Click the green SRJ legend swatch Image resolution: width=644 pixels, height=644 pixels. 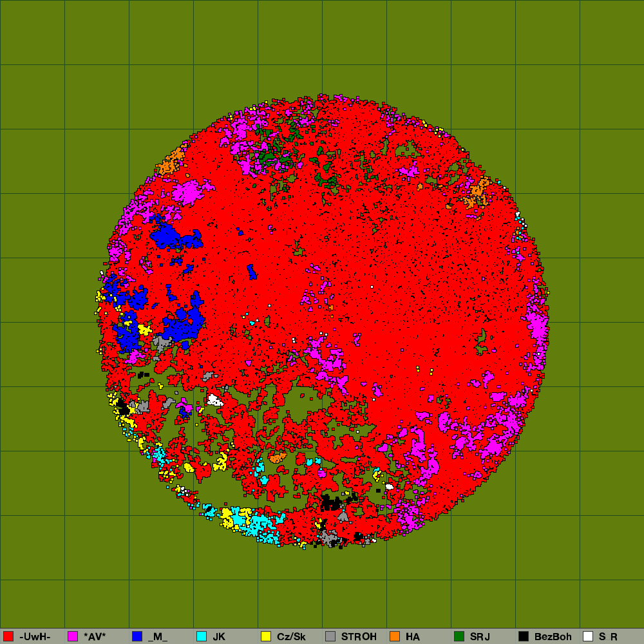(459, 636)
